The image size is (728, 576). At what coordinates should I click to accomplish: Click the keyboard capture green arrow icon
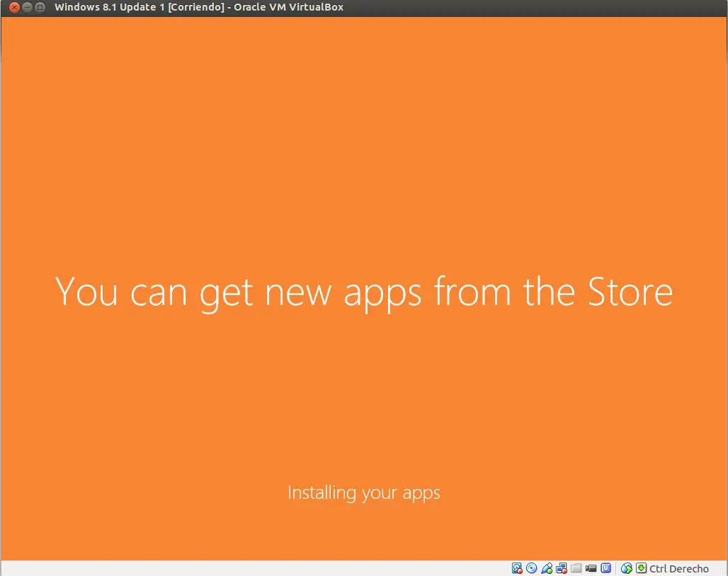point(641,568)
